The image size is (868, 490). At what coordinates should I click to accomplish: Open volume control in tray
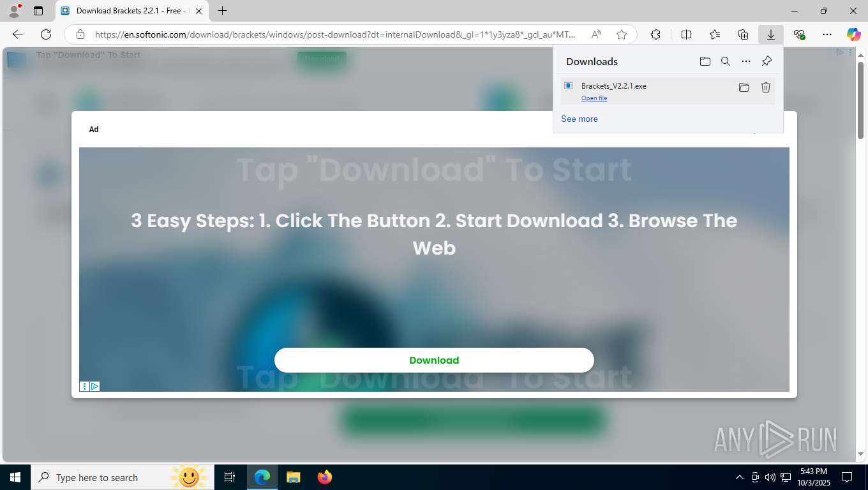pos(770,477)
